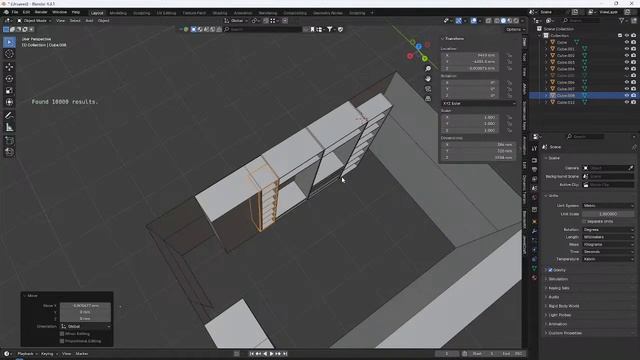The height and width of the screenshot is (360, 640).
Task: Click the play animation button
Action: pyautogui.click(x=271, y=353)
